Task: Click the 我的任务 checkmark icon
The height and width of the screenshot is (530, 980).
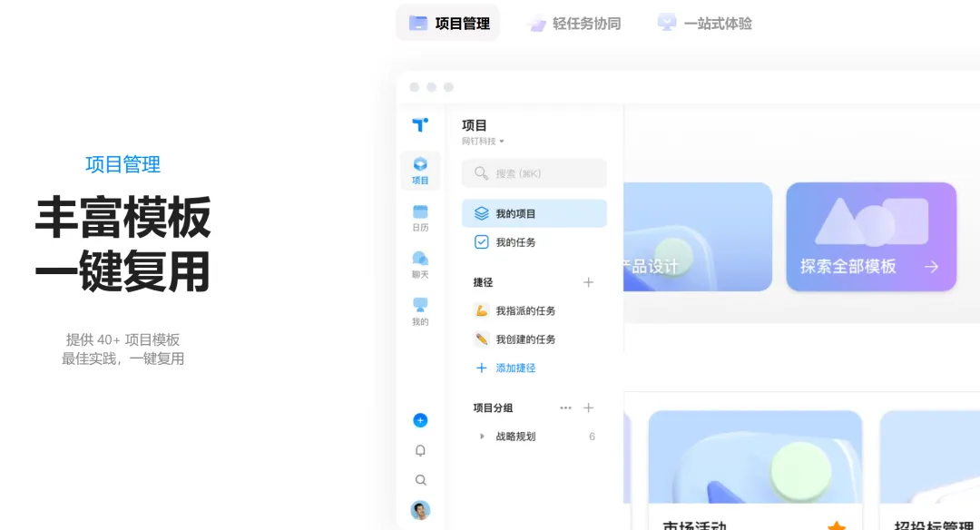Action: tap(481, 242)
